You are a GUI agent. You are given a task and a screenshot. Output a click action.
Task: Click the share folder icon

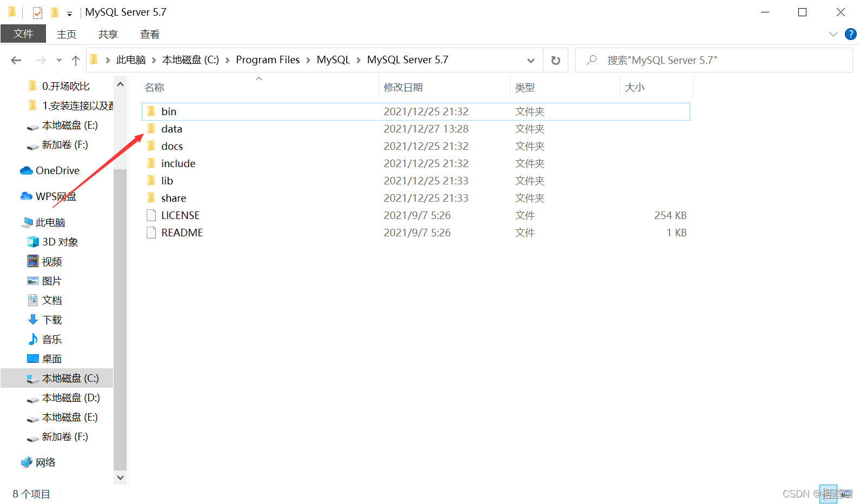point(151,198)
